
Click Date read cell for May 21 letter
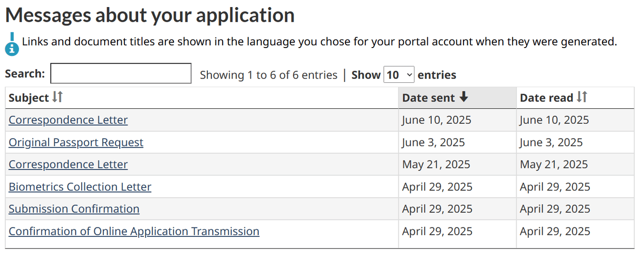coord(553,164)
